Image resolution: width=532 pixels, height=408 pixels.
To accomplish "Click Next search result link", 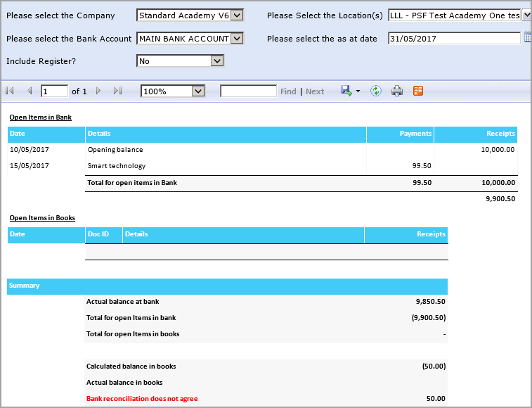I will coord(315,91).
